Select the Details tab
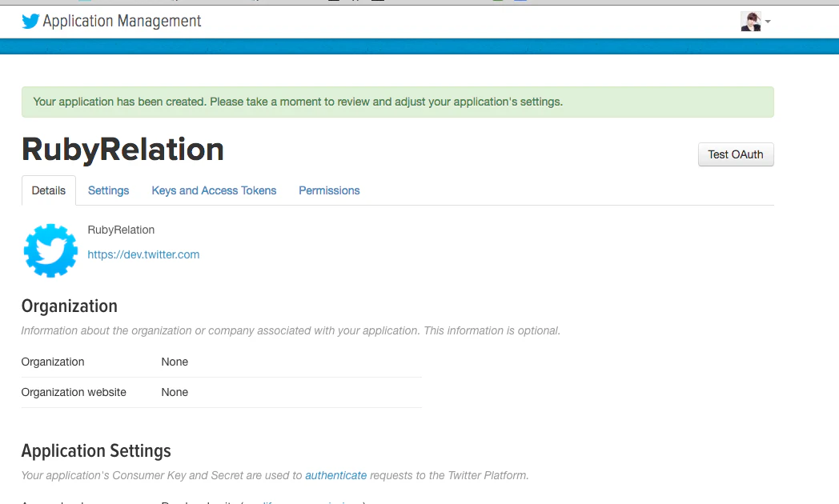Image resolution: width=839 pixels, height=504 pixels. [49, 191]
